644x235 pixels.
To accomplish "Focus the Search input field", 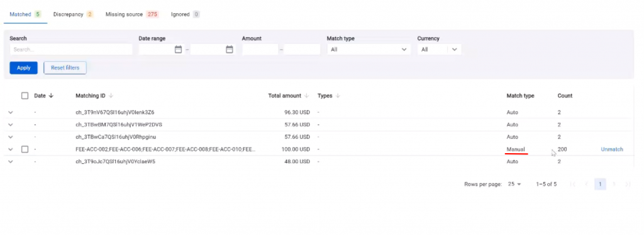I will 71,49.
